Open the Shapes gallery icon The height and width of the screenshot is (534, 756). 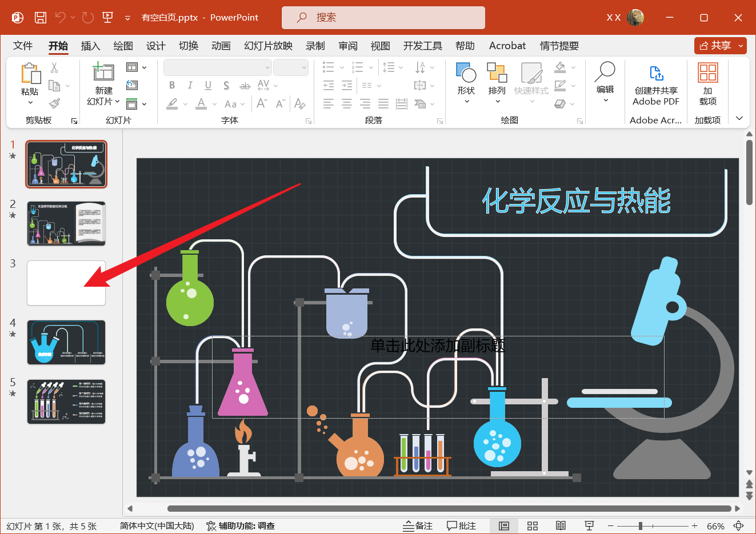pyautogui.click(x=466, y=73)
